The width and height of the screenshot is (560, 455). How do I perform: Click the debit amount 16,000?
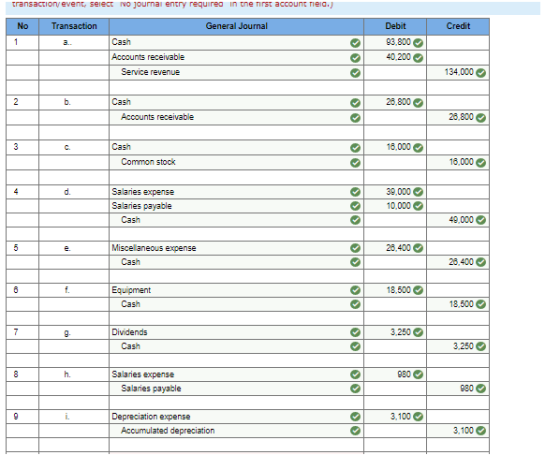[x=398, y=147]
